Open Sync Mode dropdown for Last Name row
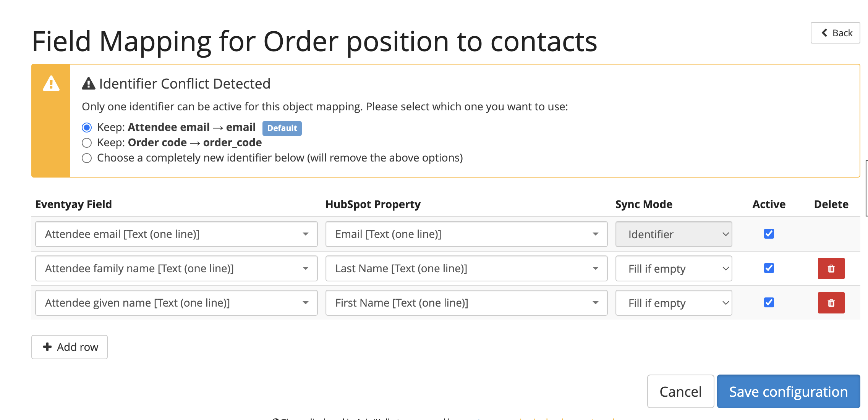The height and width of the screenshot is (420, 868). coord(674,268)
